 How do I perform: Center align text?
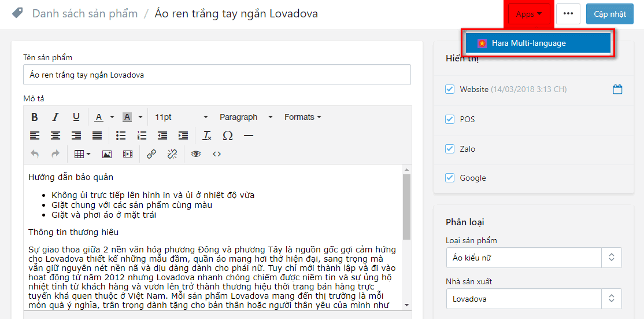coord(55,135)
